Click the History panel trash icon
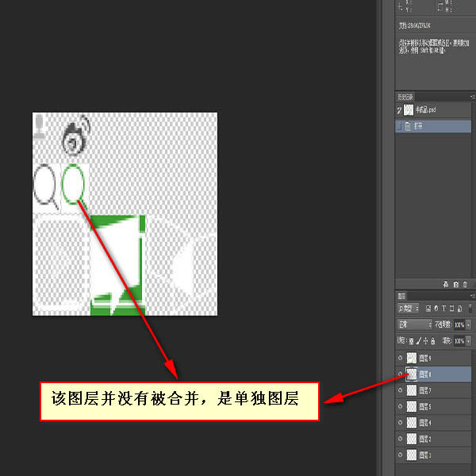Screen dimensions: 476x476 [465, 284]
